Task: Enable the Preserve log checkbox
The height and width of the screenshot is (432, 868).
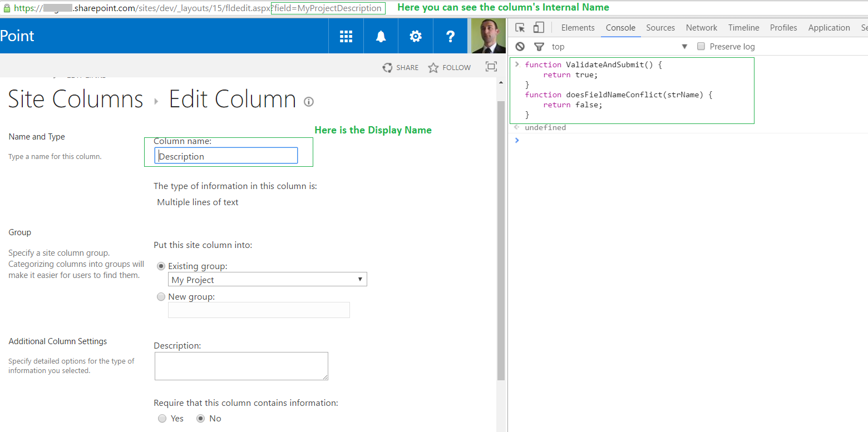Action: click(701, 46)
